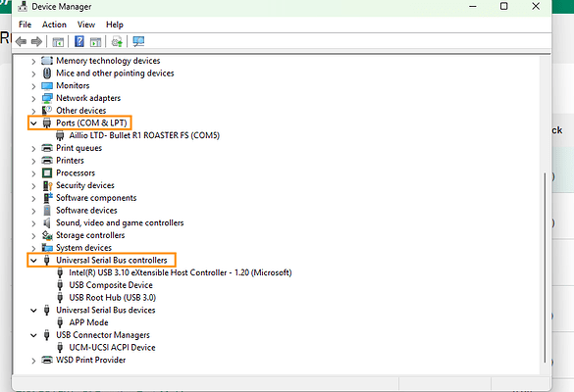Collapse the Ports (COM & LPT) node
This screenshot has height=392, width=574.
(33, 123)
